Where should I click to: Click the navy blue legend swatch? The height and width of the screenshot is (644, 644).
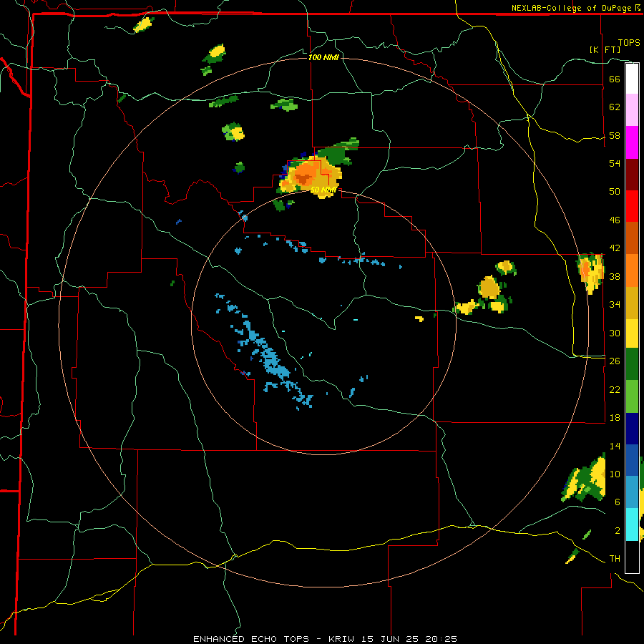point(632,429)
